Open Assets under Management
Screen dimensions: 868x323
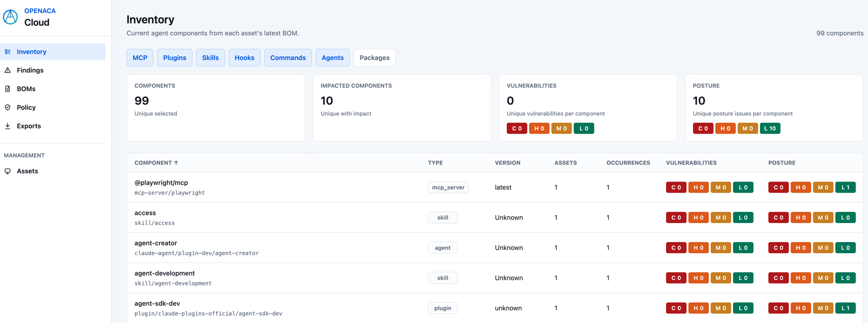(x=53, y=171)
